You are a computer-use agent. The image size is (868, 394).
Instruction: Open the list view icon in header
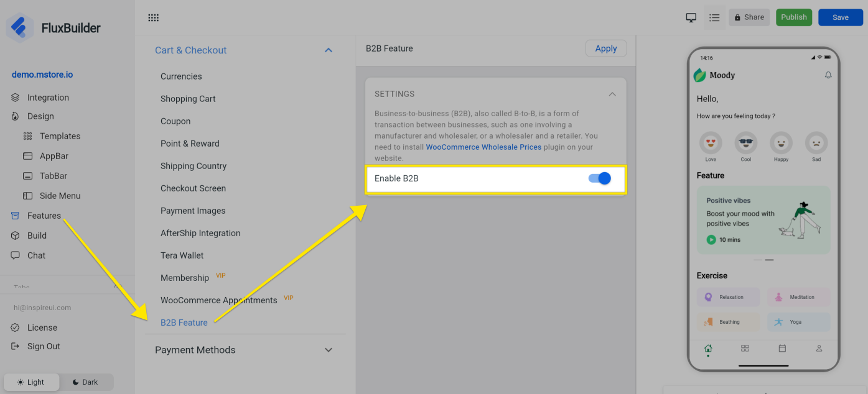click(714, 17)
